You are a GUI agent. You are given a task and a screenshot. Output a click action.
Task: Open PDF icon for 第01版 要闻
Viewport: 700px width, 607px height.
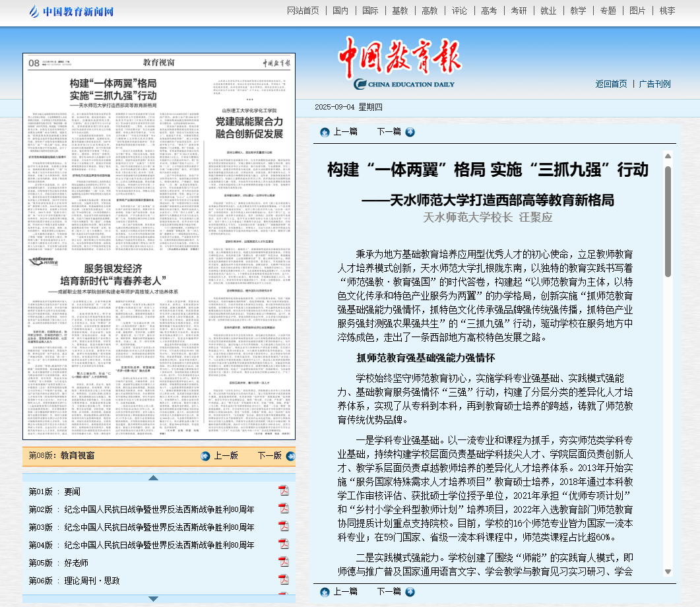coord(284,491)
